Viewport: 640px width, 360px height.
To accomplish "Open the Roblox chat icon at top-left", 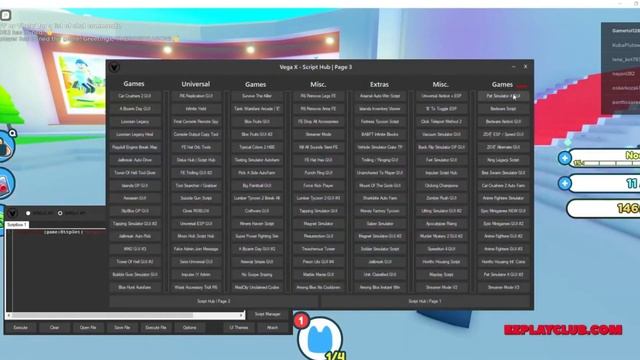I will tap(6, 15).
